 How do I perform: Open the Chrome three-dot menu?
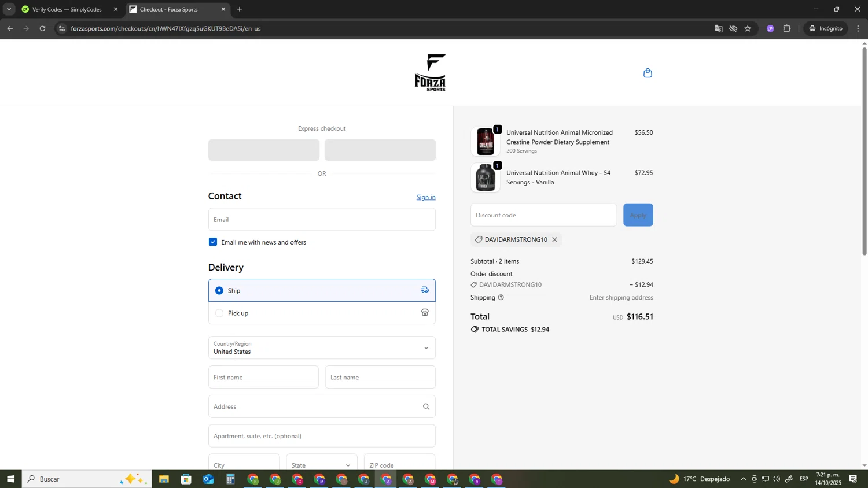point(858,28)
